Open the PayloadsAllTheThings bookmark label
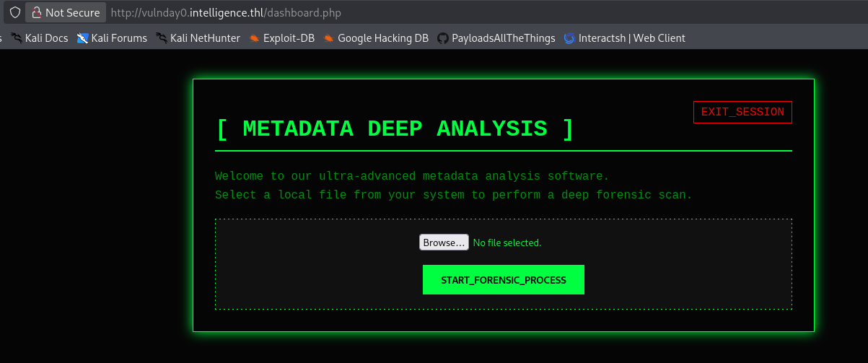The image size is (868, 363). [x=504, y=38]
